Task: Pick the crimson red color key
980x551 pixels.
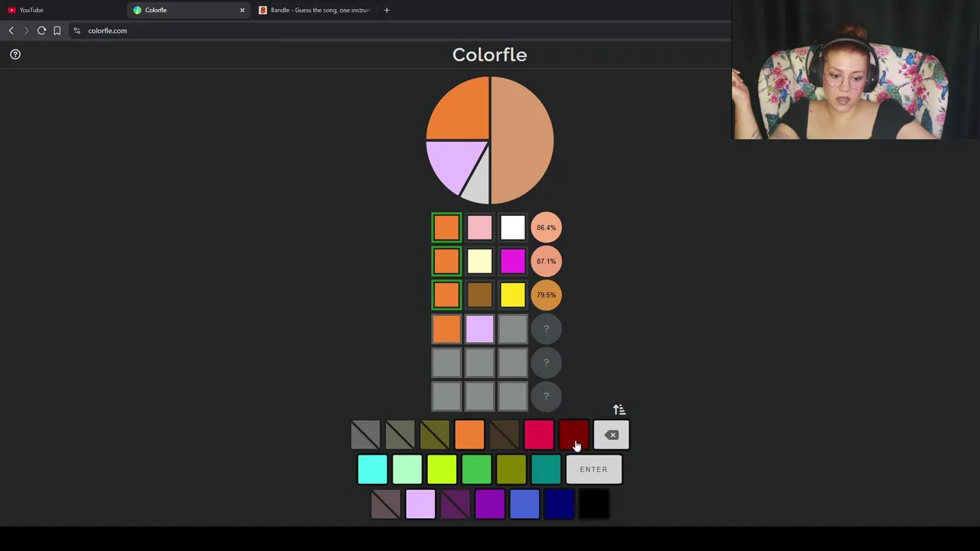Action: pyautogui.click(x=539, y=435)
